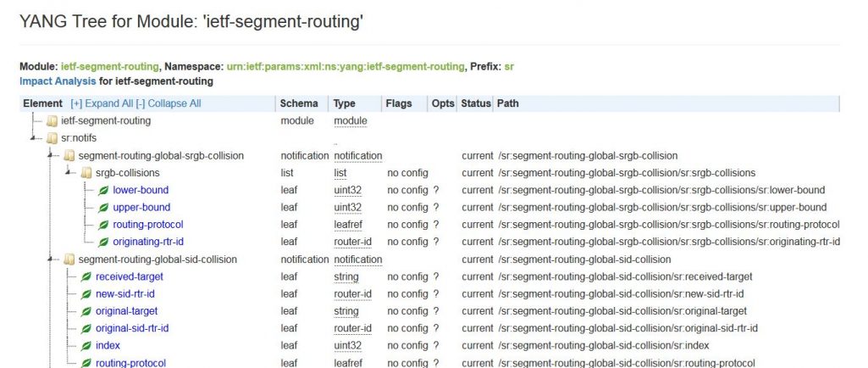Click the leaf icon beside upper-bound
Viewport: 868px width, 368px height.
pos(103,208)
